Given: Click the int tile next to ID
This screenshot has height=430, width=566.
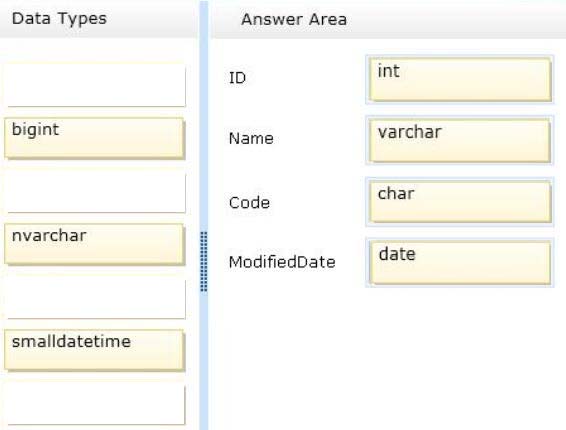Looking at the screenshot, I should coord(460,79).
